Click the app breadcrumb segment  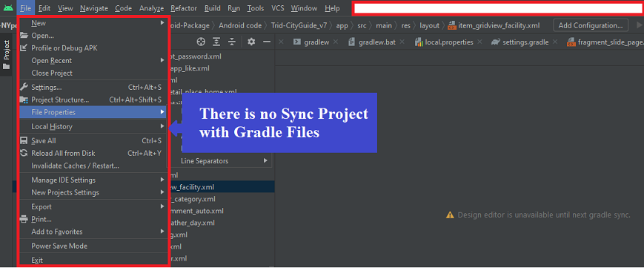pos(342,25)
